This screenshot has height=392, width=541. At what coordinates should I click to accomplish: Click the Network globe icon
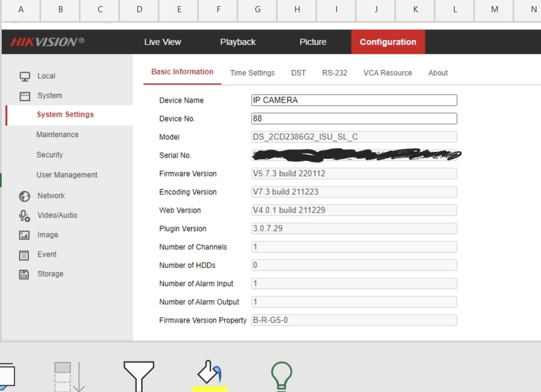pos(24,196)
